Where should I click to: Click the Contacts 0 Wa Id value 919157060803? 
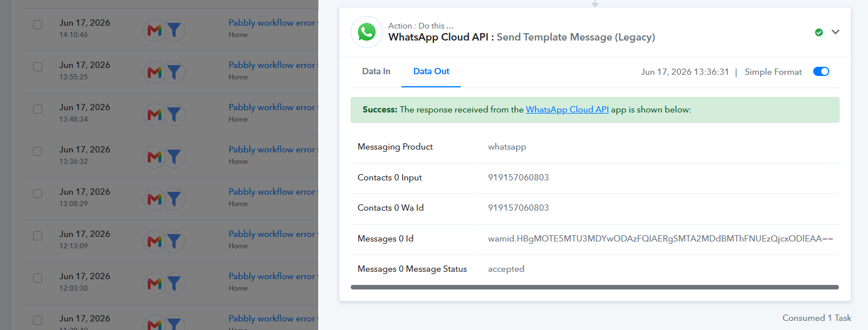tap(518, 208)
